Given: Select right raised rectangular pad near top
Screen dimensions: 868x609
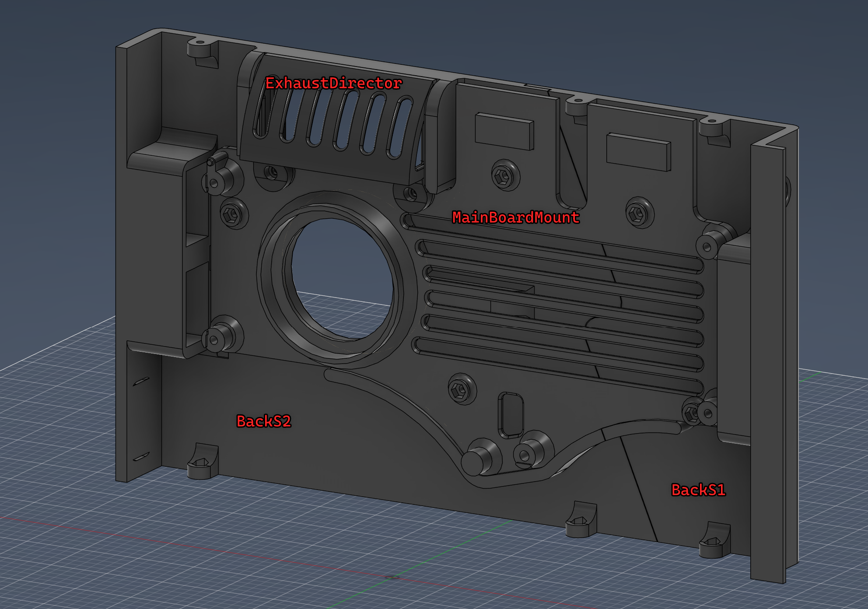Looking at the screenshot, I should pos(638,151).
